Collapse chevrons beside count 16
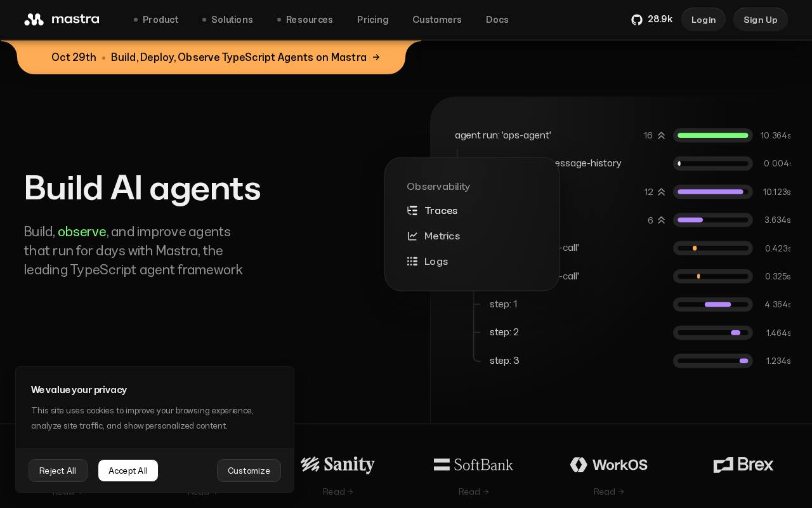The image size is (812, 508). click(661, 135)
